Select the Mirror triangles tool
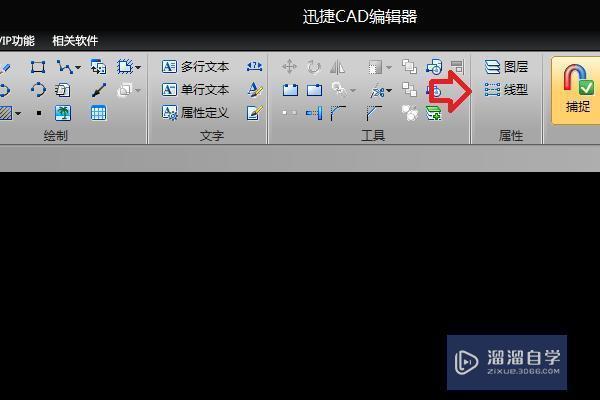Image resolution: width=600 pixels, height=400 pixels. pos(337,67)
